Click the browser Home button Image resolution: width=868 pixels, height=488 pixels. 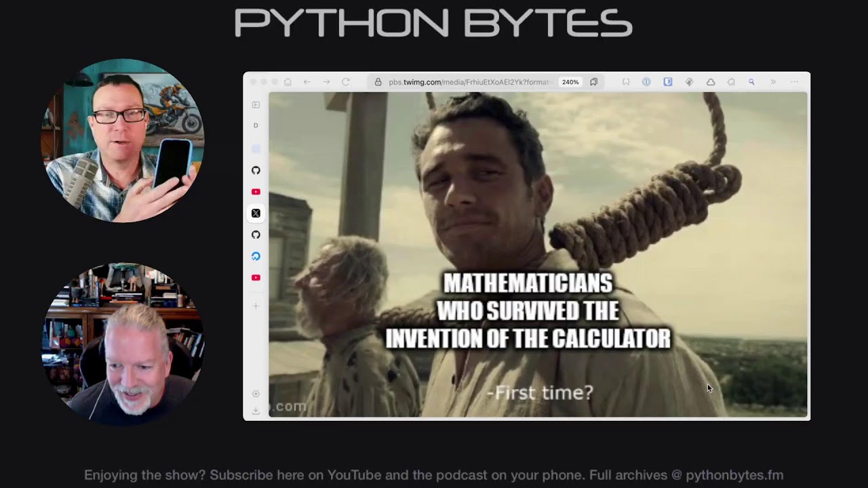coord(288,82)
